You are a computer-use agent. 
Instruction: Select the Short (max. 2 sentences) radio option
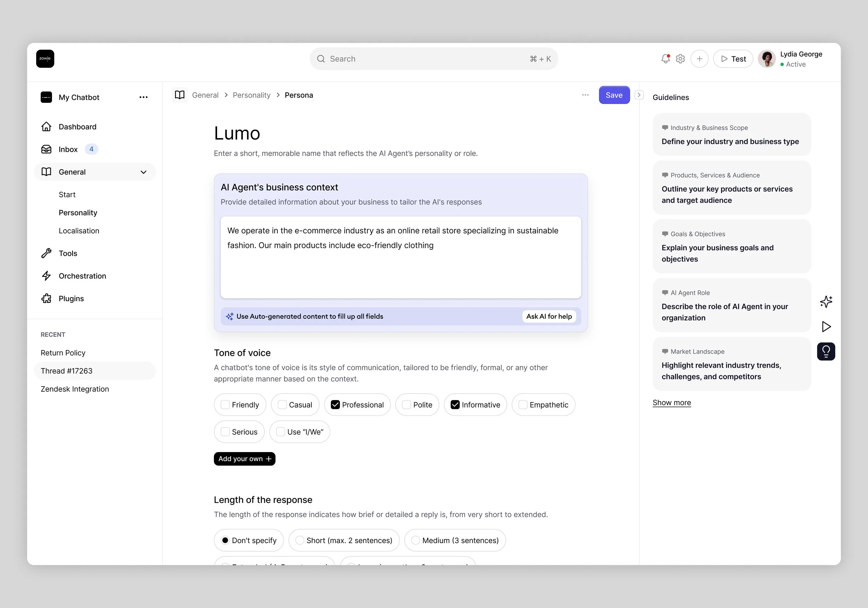tap(299, 540)
